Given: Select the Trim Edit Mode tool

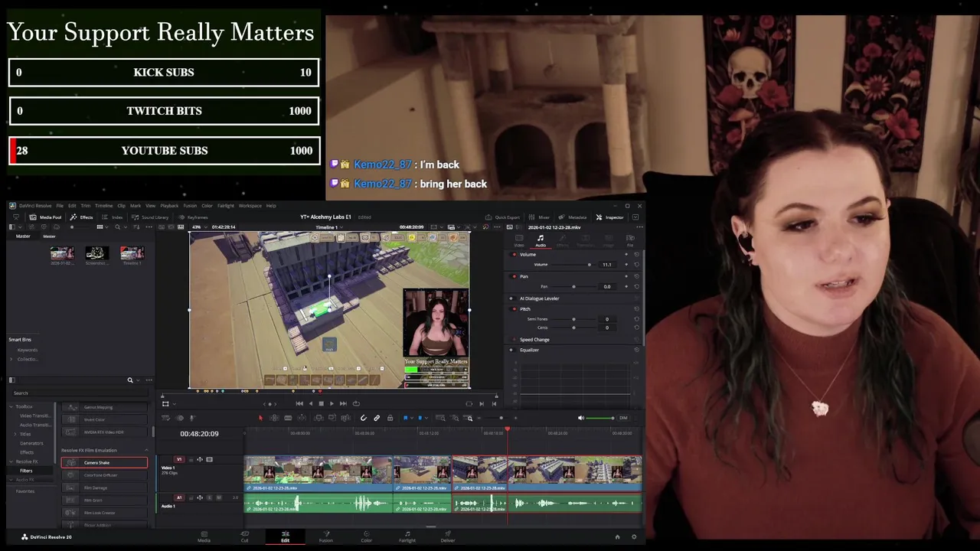Looking at the screenshot, I should (274, 418).
